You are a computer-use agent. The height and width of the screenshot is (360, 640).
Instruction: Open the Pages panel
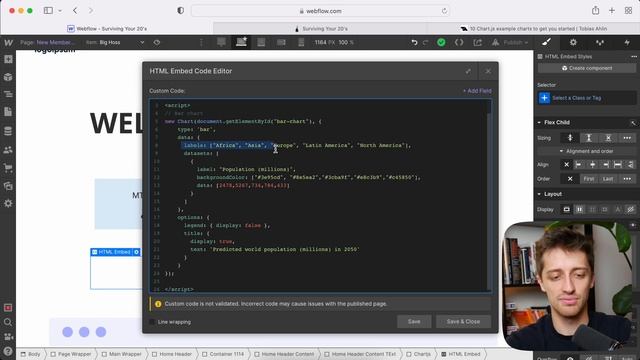(x=8, y=112)
